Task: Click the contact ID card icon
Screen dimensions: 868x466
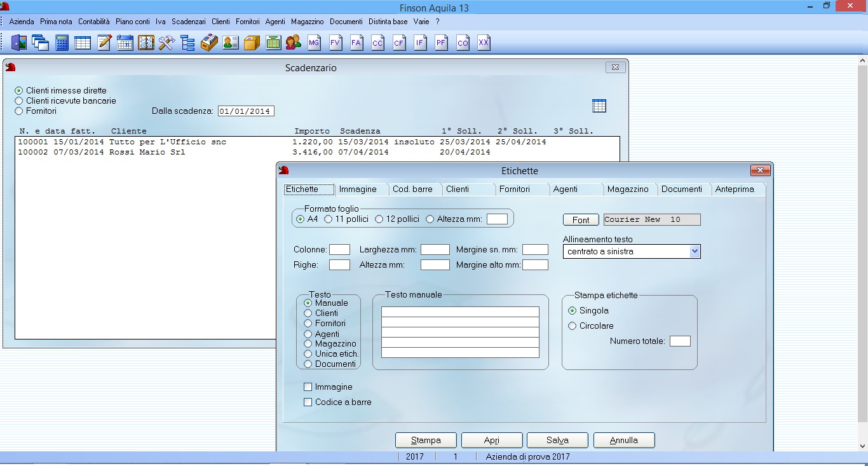Action: point(231,43)
